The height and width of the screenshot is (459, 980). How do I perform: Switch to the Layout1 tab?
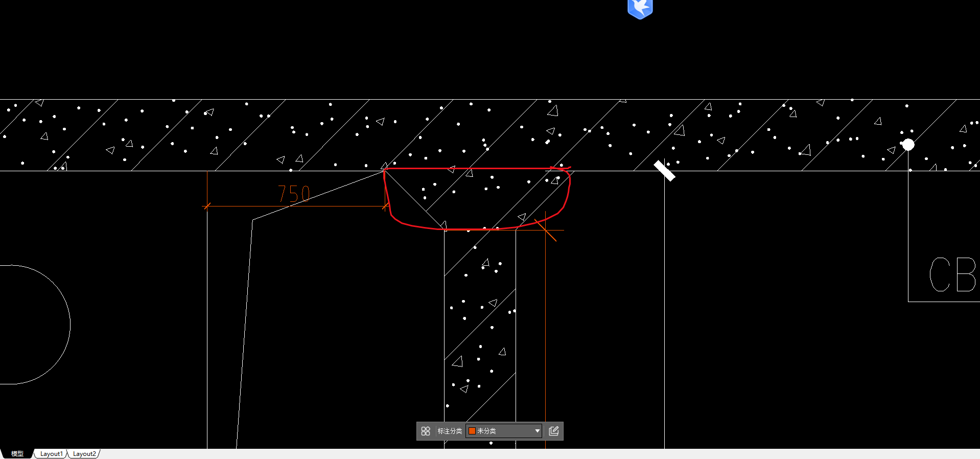(51, 453)
